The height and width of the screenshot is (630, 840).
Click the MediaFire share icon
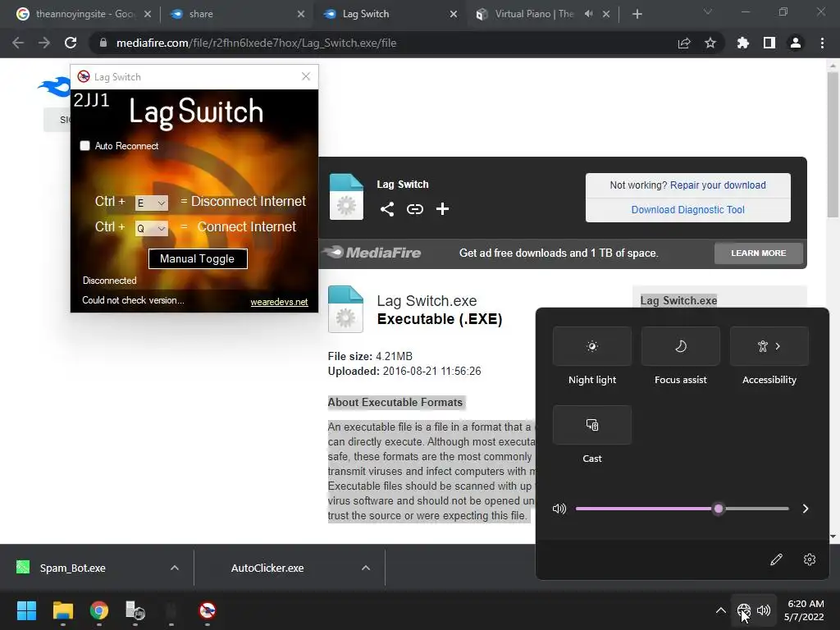[x=387, y=209]
